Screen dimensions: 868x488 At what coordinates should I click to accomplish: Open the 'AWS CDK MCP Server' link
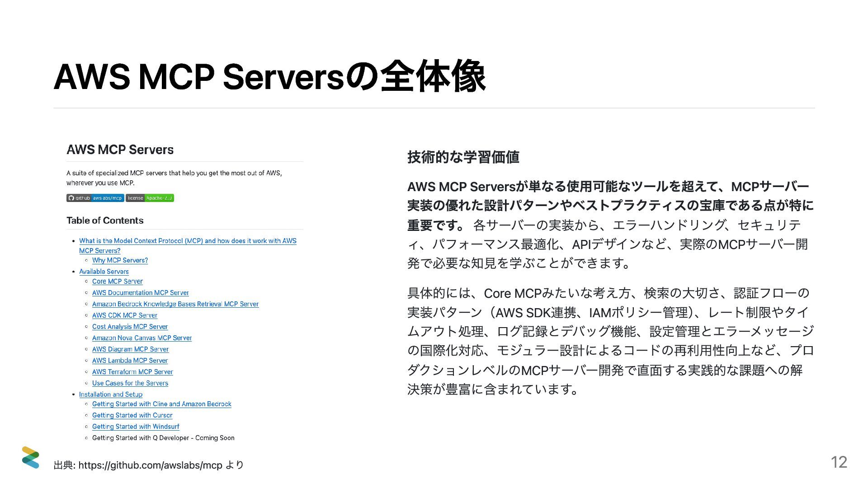[x=125, y=315]
